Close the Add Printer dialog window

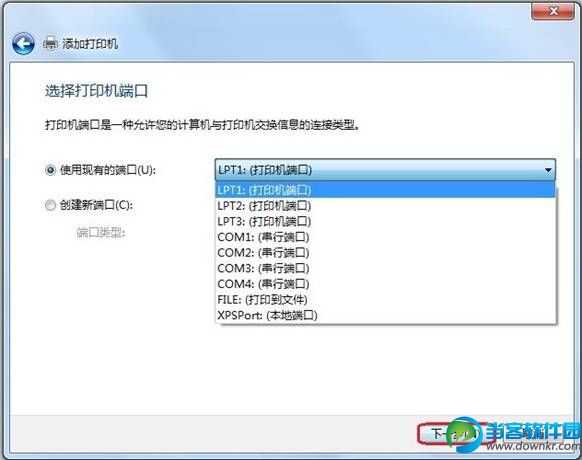point(553,11)
